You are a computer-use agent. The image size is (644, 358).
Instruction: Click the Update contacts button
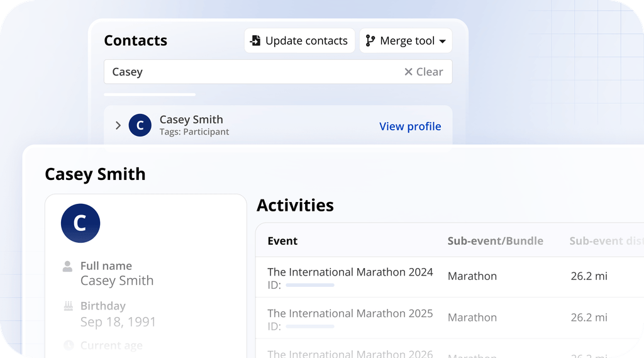pos(299,40)
